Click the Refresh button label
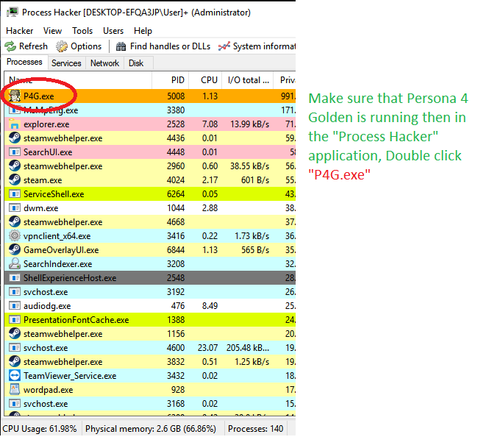This screenshot has height=448, width=478. click(x=33, y=46)
